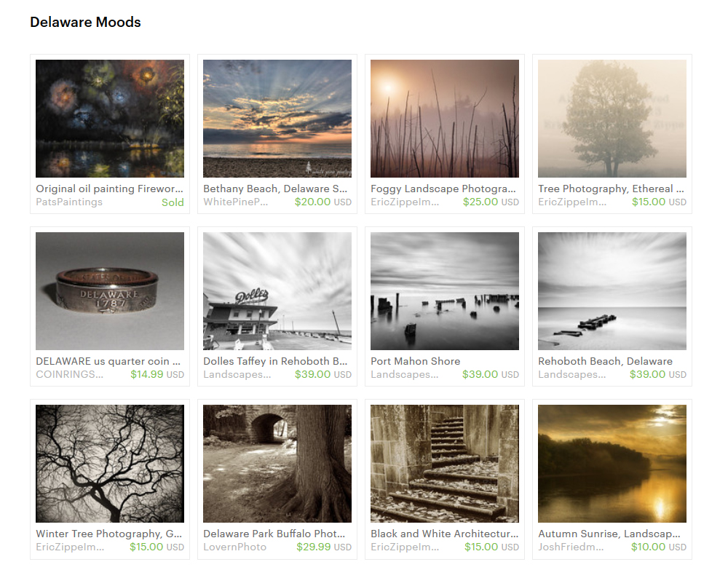Open the fireworks oil painting thumbnail
This screenshot has height=578, width=728.
110,119
